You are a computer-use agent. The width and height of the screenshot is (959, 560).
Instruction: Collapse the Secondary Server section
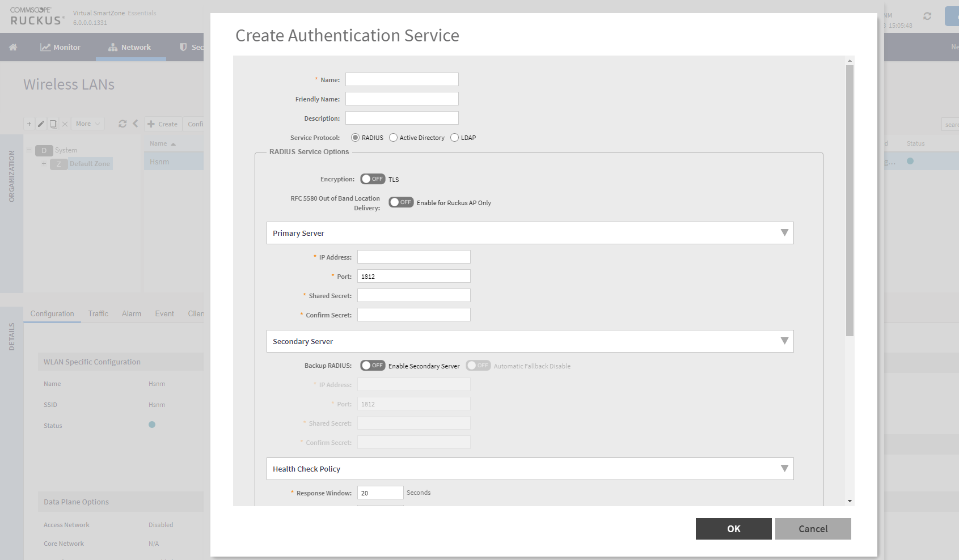(x=784, y=341)
